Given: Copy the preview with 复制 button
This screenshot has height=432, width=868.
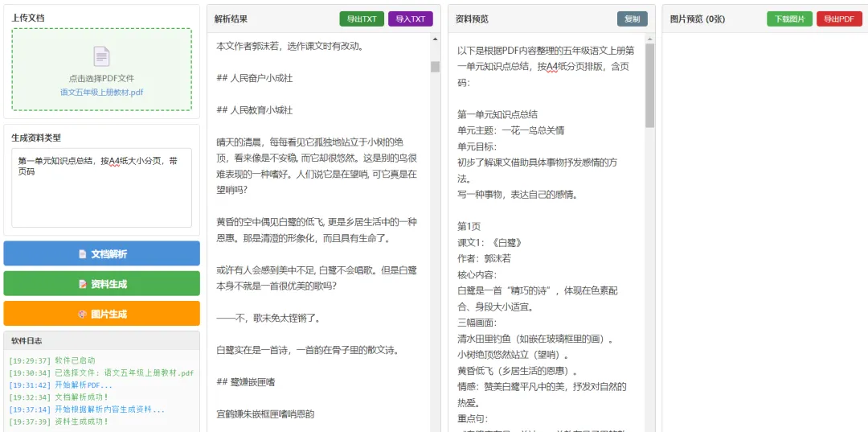Looking at the screenshot, I should (633, 19).
